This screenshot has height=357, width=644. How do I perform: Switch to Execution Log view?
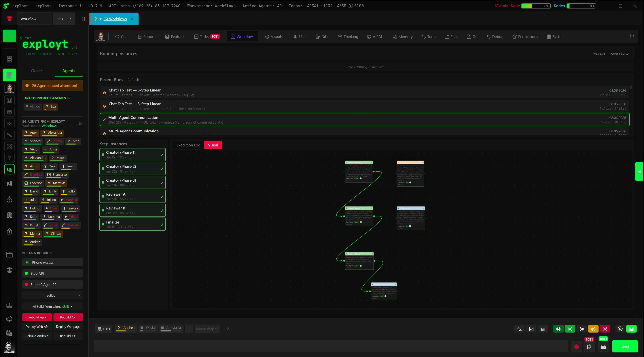188,145
